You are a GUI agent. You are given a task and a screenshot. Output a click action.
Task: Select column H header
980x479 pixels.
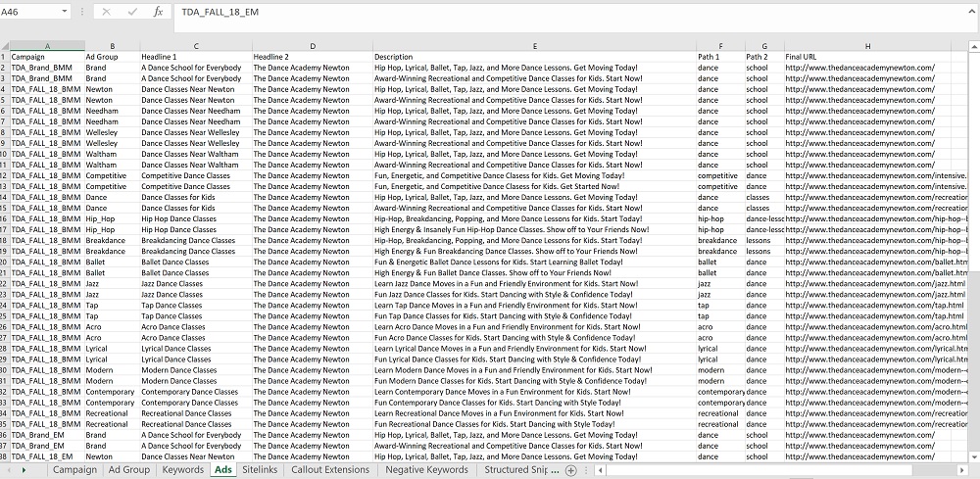point(867,46)
